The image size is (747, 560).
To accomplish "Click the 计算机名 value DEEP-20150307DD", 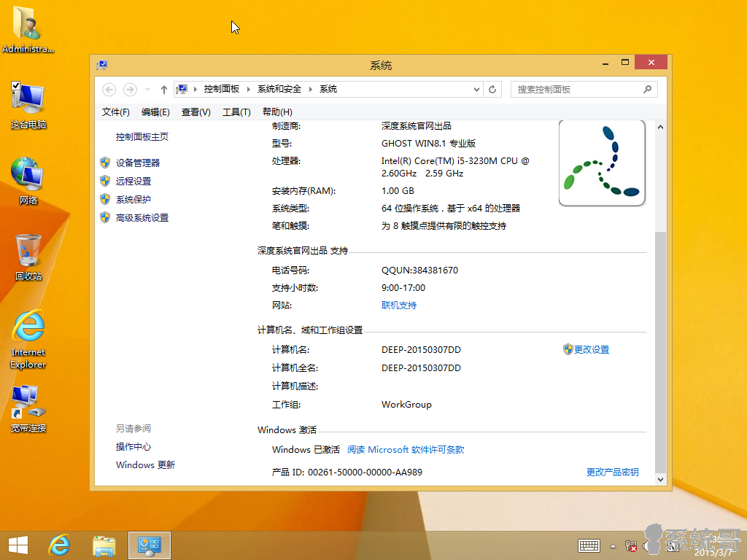I will point(421,349).
